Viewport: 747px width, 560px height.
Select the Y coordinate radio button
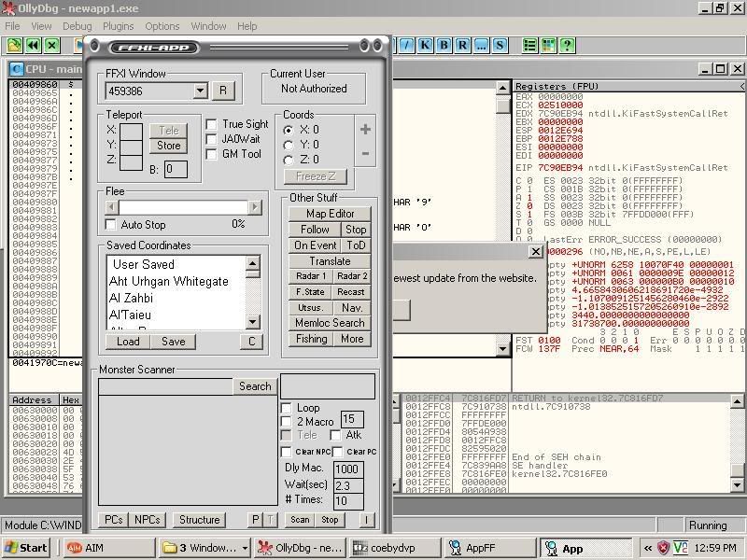(x=289, y=145)
